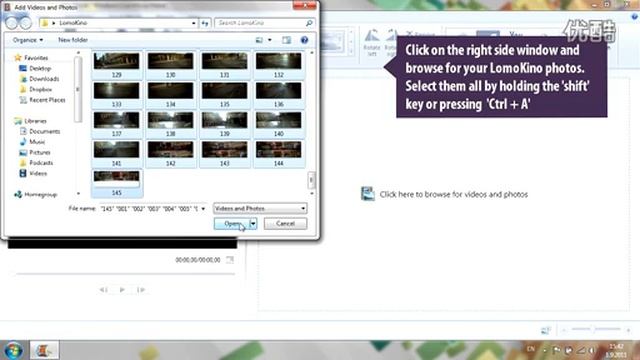Click the change view icon
This screenshot has width=640, height=360.
point(259,40)
